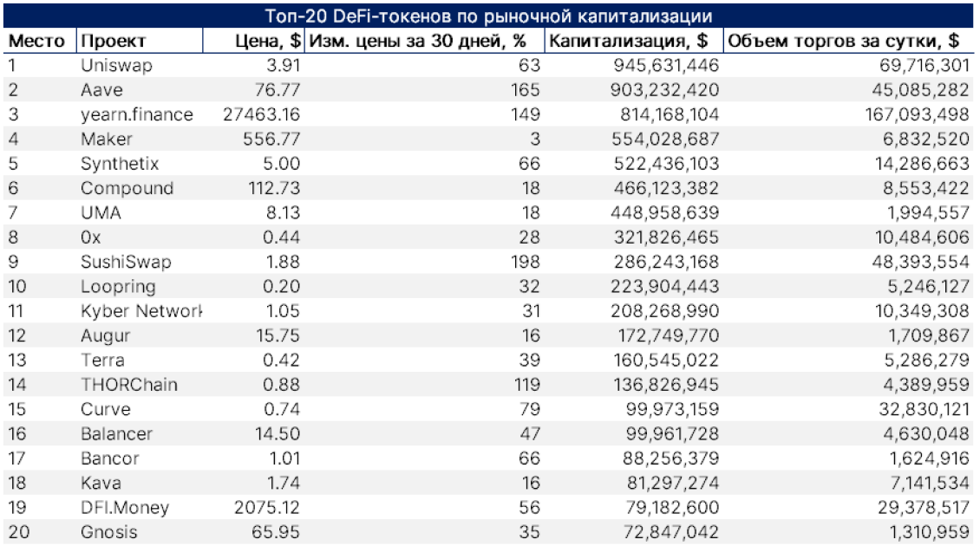Click the table title 'Топ-20 DeFi-токенов по рыночной капитализации'

coord(488,16)
